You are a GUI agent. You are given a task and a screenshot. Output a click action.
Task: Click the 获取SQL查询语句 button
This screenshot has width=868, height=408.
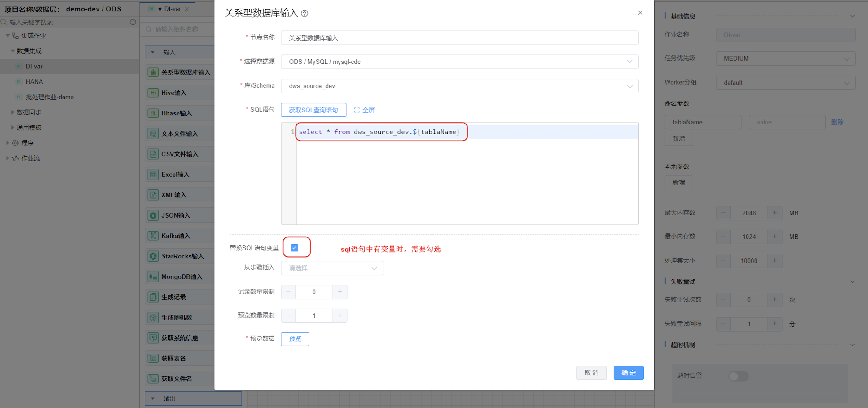[313, 110]
